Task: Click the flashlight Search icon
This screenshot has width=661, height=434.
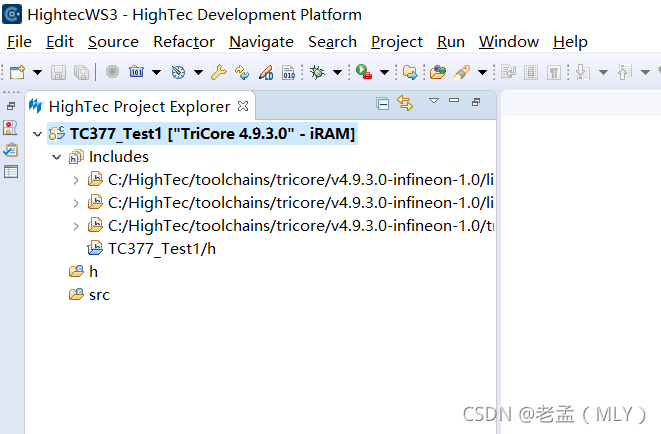Action: 462,72
